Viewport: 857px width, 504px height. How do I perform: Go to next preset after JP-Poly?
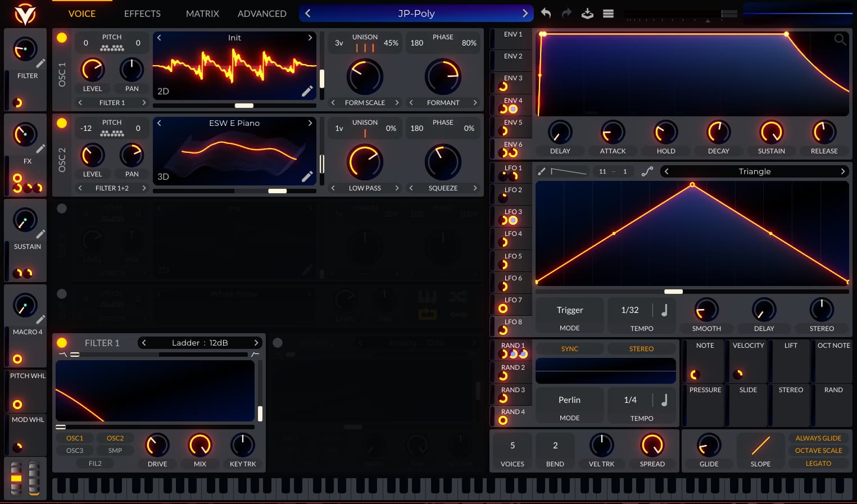pos(525,13)
